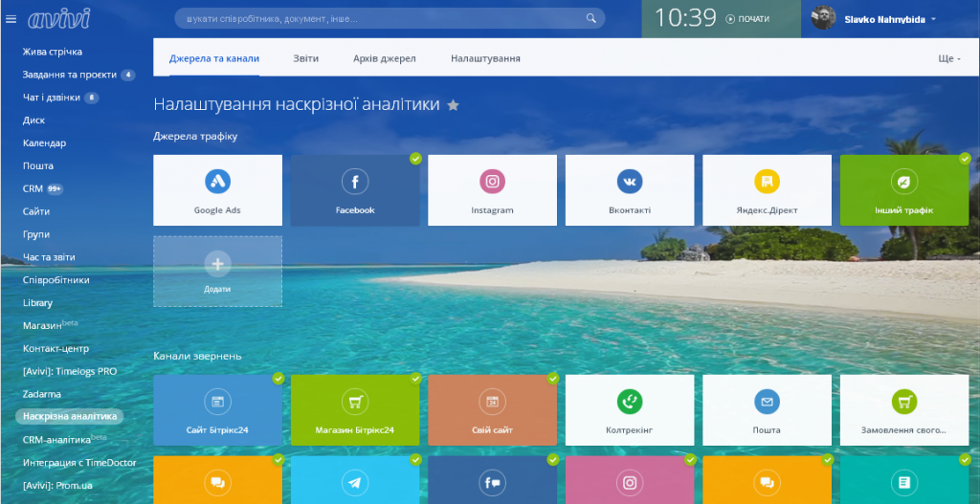
Task: Open Чат і дзвінки in the sidebar
Action: (52, 98)
